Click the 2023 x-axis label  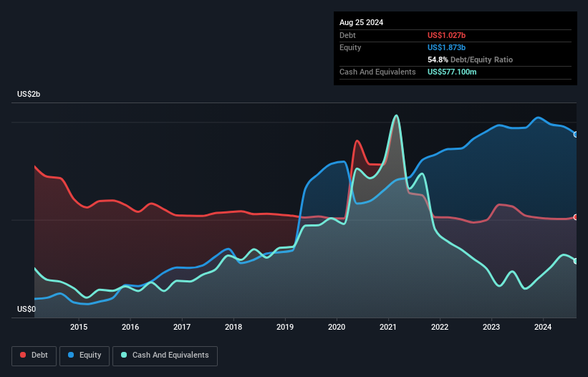pos(491,327)
